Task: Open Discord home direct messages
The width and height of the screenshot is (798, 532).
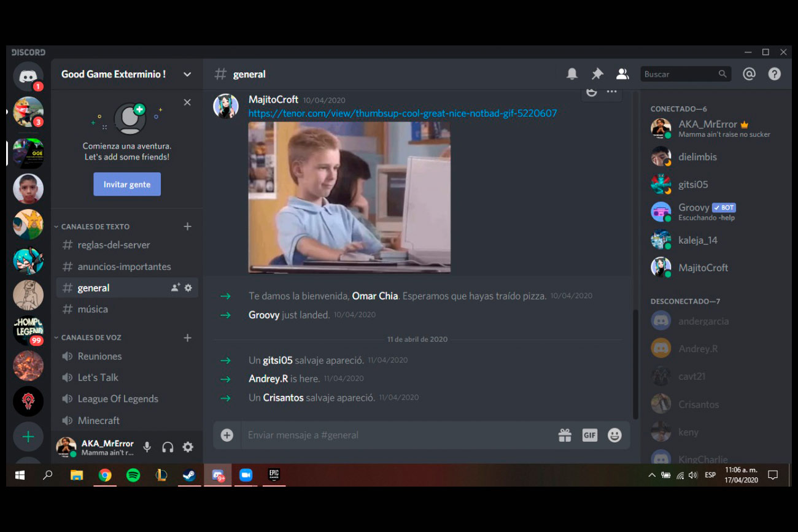Action: pos(28,76)
